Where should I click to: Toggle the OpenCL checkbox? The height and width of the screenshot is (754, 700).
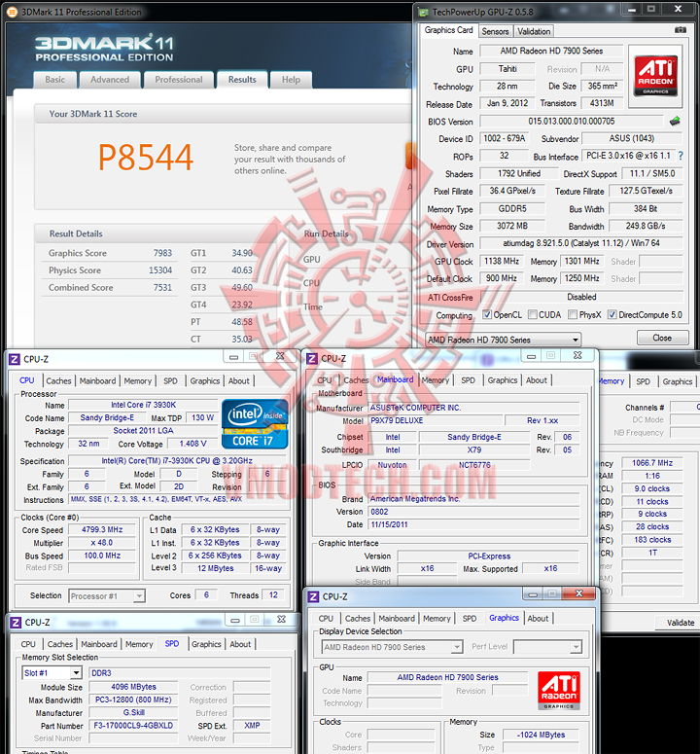(x=487, y=314)
